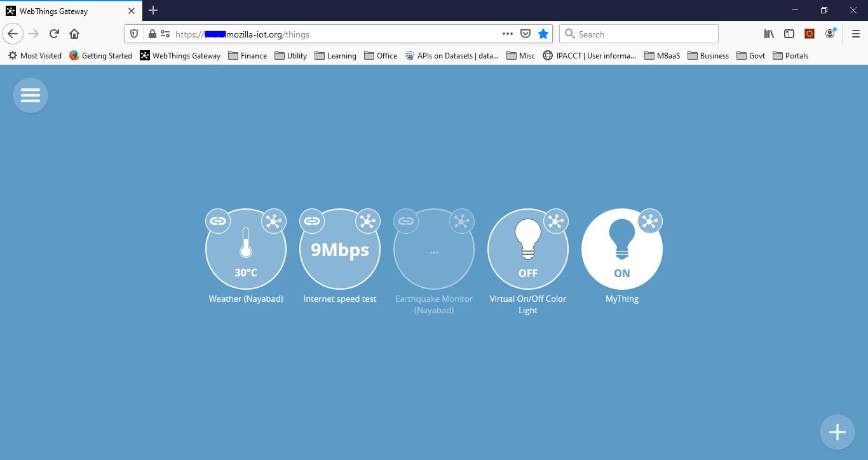Add a new thing with the plus button

pos(837,431)
